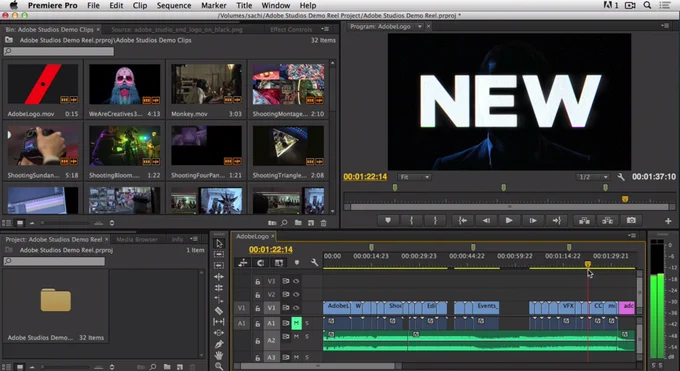Switch to the Effect Controls tab
The image size is (680, 371).
291,30
